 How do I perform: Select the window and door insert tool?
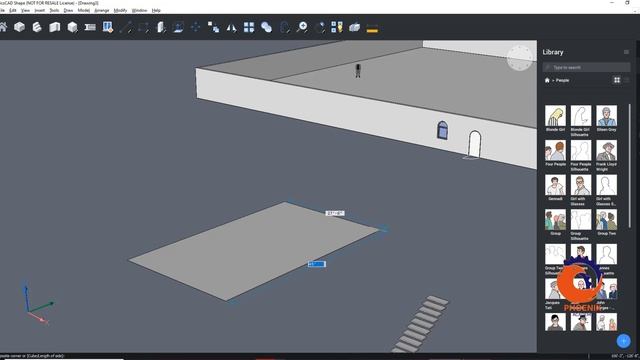(108, 27)
